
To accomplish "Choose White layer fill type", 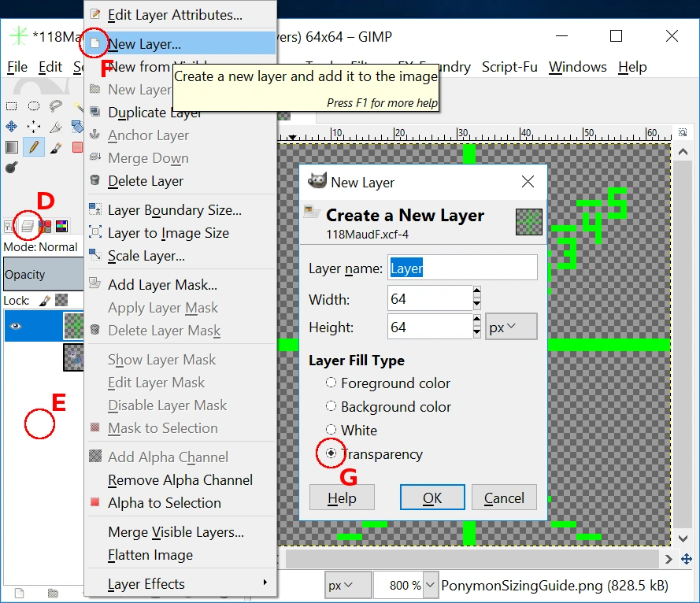I will 351,430.
